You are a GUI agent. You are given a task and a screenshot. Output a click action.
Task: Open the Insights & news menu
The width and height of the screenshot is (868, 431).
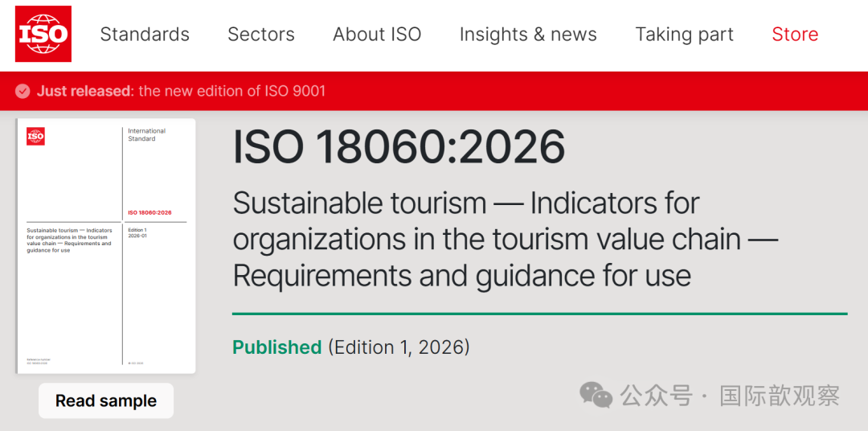click(x=528, y=35)
